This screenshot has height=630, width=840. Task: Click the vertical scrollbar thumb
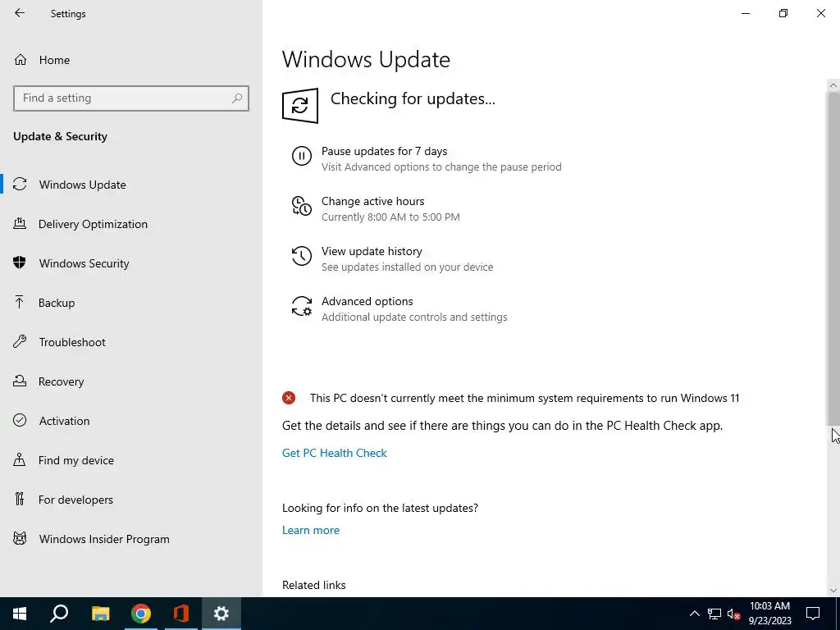point(833,259)
